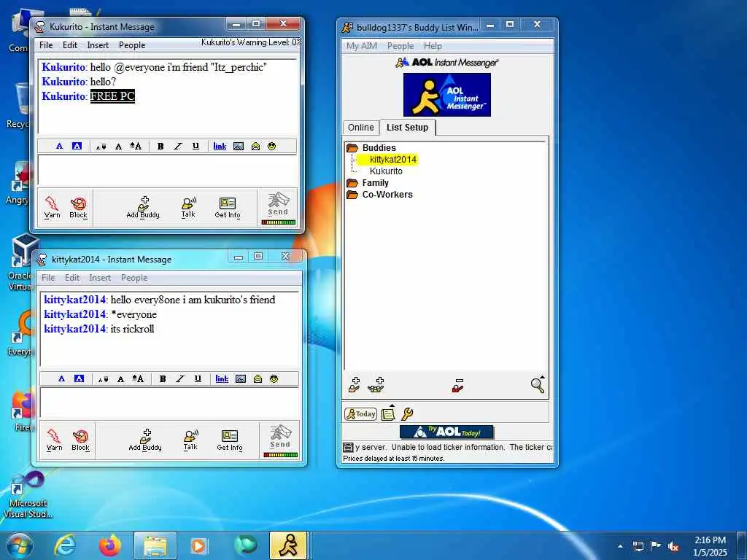Image resolution: width=747 pixels, height=560 pixels.
Task: Set text color in kittykat2014 window toolbar
Action: [61, 378]
